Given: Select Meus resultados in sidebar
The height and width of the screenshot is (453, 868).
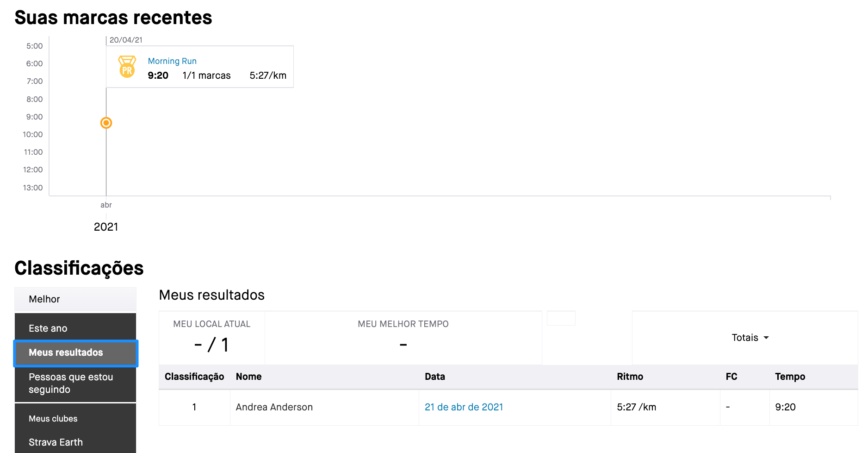Looking at the screenshot, I should coord(75,353).
